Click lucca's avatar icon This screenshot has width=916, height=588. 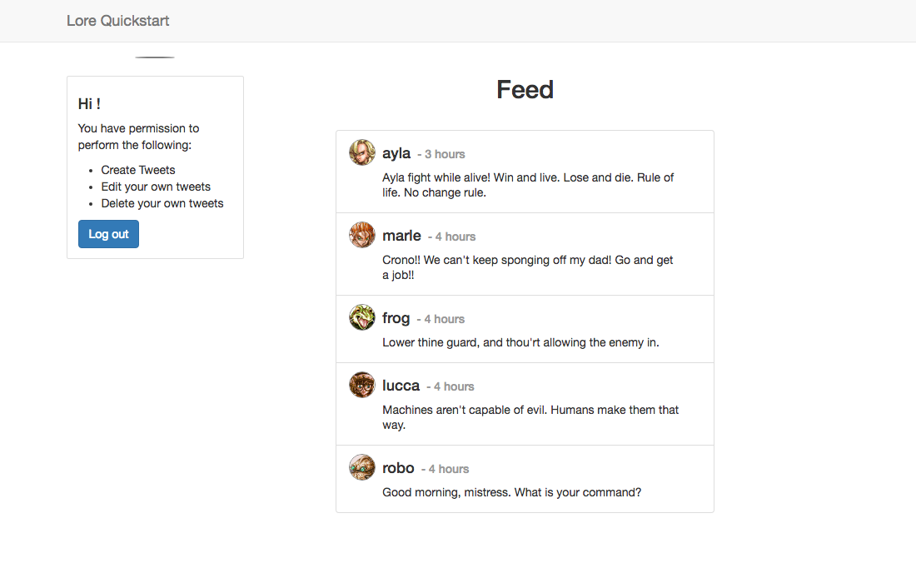click(x=362, y=385)
